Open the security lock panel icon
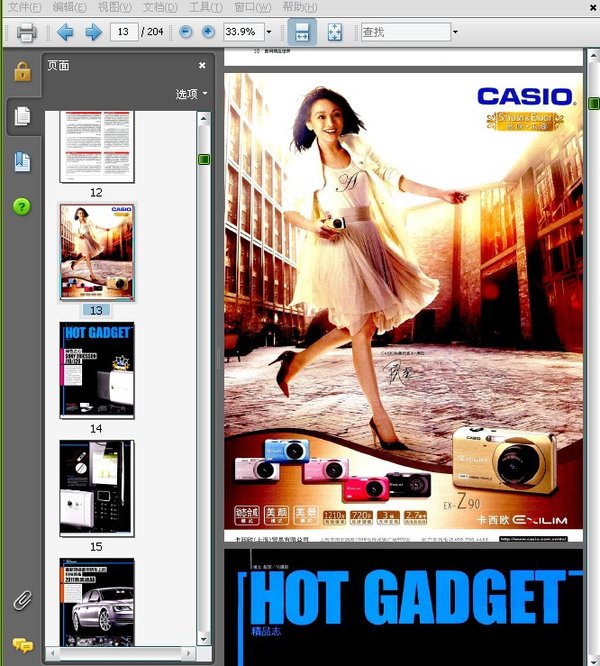Viewport: 600px width, 666px height. click(22, 71)
